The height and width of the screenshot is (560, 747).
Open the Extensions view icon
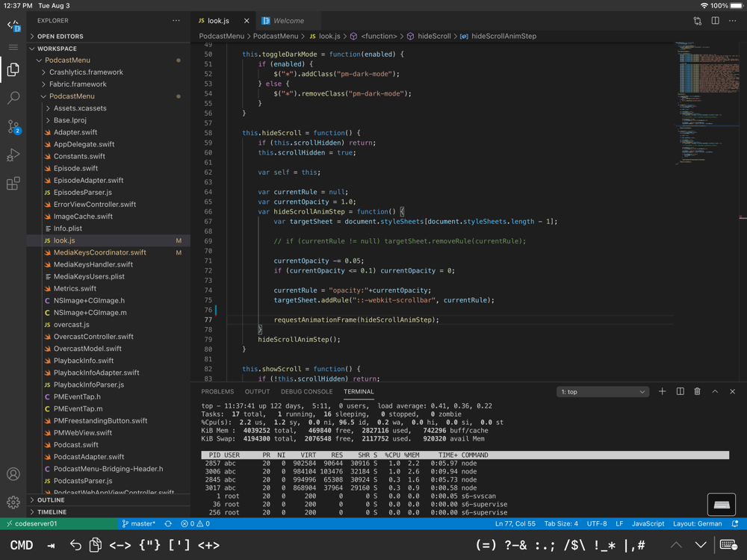[x=13, y=184]
